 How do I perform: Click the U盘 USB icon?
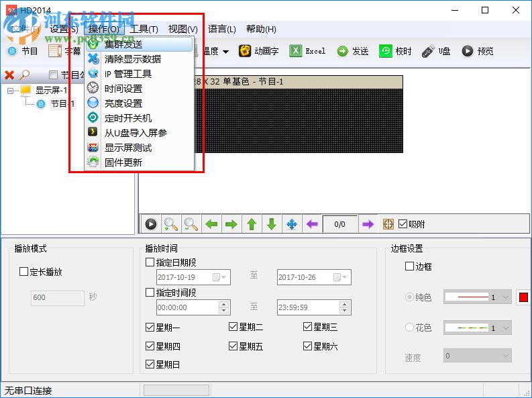[x=428, y=51]
